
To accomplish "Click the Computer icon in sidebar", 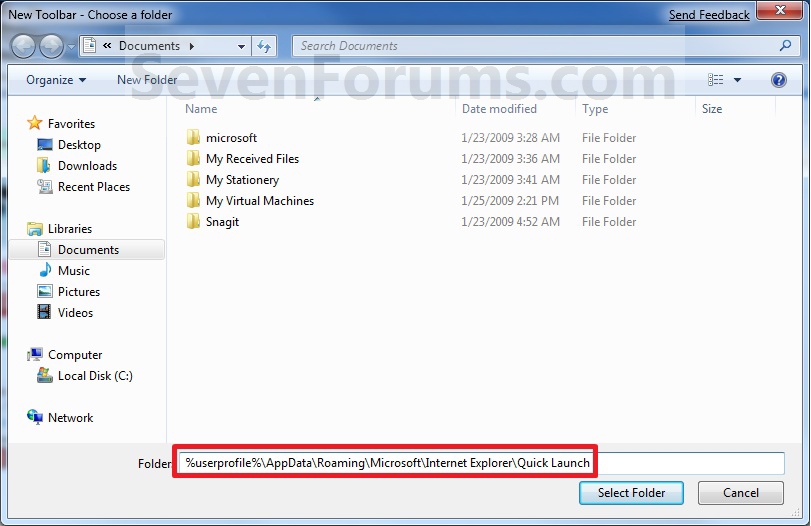I will click(x=35, y=354).
